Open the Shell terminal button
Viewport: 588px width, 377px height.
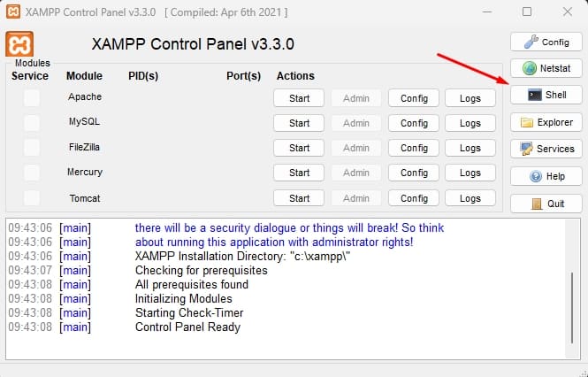pos(546,95)
